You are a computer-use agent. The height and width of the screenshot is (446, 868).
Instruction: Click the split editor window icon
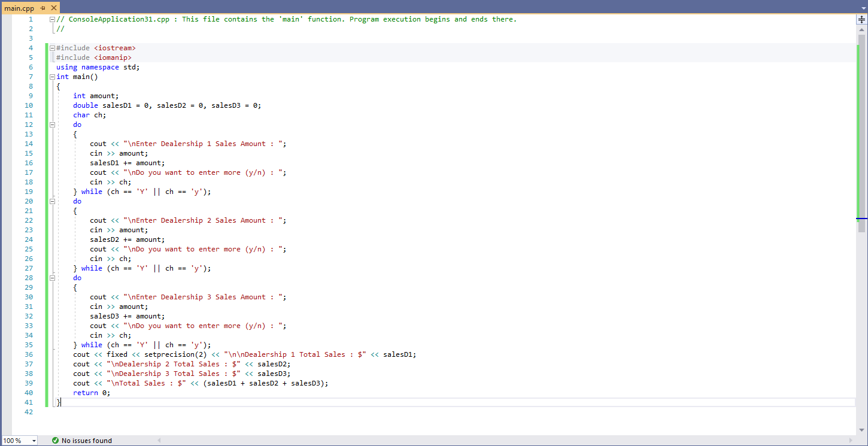862,19
